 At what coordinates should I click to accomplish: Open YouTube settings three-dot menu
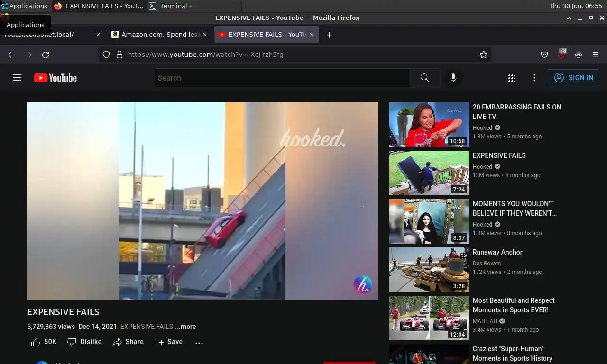click(x=534, y=78)
